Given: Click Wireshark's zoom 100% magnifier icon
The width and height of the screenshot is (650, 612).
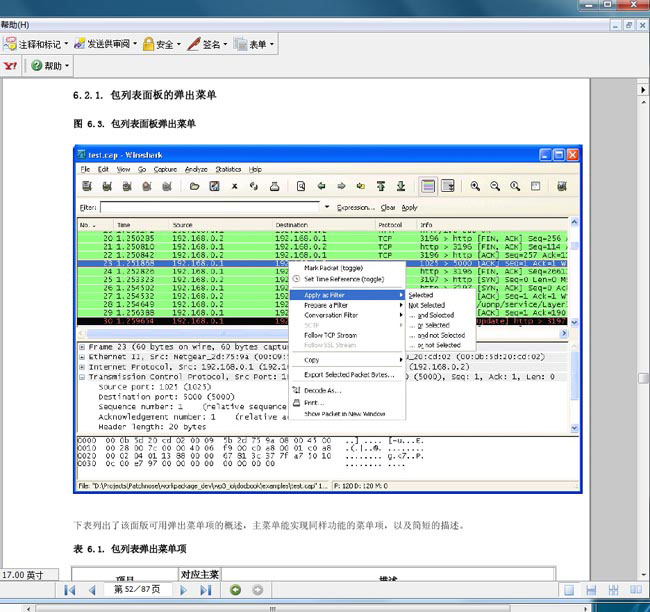Looking at the screenshot, I should (x=515, y=187).
